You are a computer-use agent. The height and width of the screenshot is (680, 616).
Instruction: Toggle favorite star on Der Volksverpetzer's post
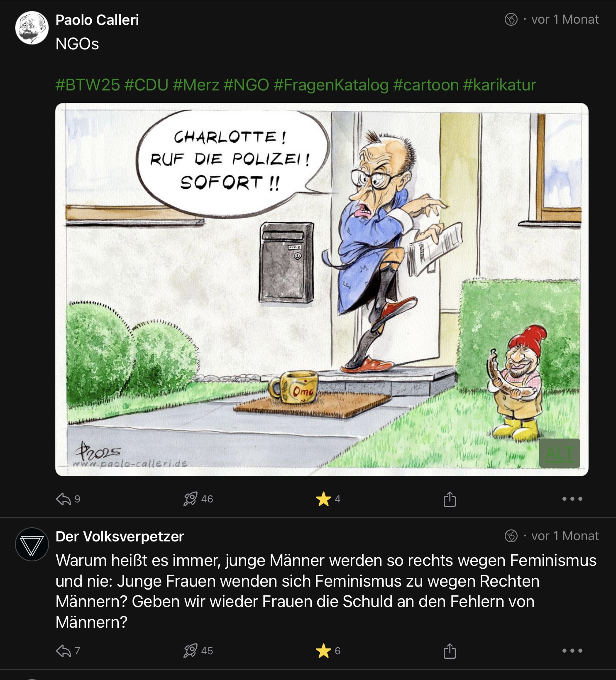(x=323, y=651)
